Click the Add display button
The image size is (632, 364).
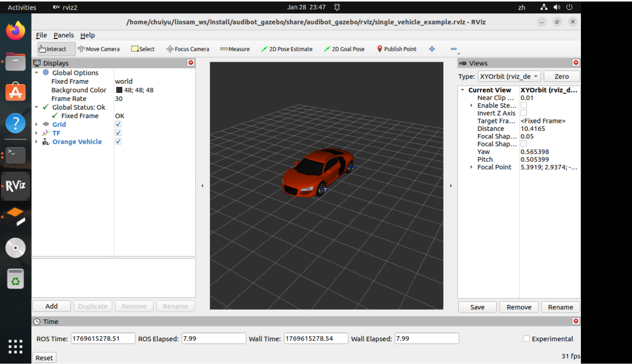point(51,306)
